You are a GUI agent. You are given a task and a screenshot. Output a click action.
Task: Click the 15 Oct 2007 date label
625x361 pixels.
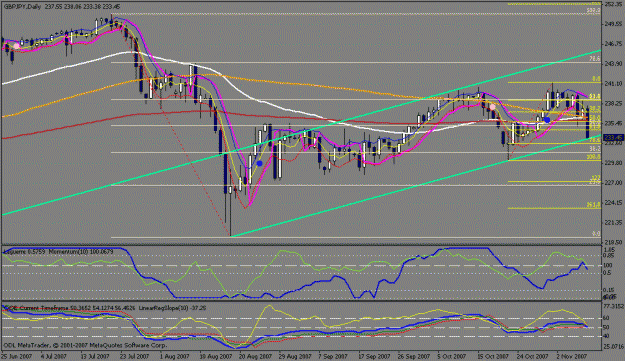[x=493, y=356]
